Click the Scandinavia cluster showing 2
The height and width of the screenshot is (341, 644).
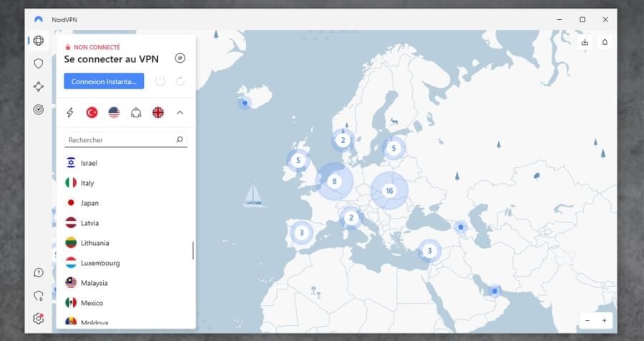click(x=343, y=141)
